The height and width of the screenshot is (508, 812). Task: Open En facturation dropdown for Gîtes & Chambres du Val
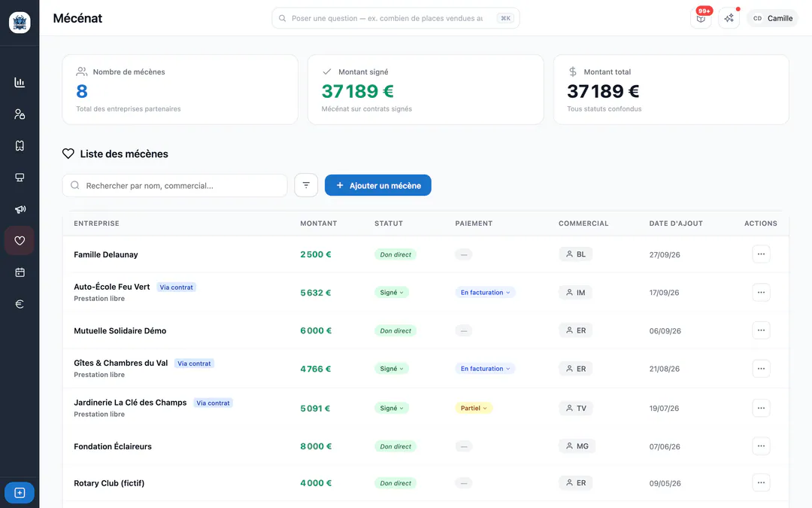coord(485,369)
